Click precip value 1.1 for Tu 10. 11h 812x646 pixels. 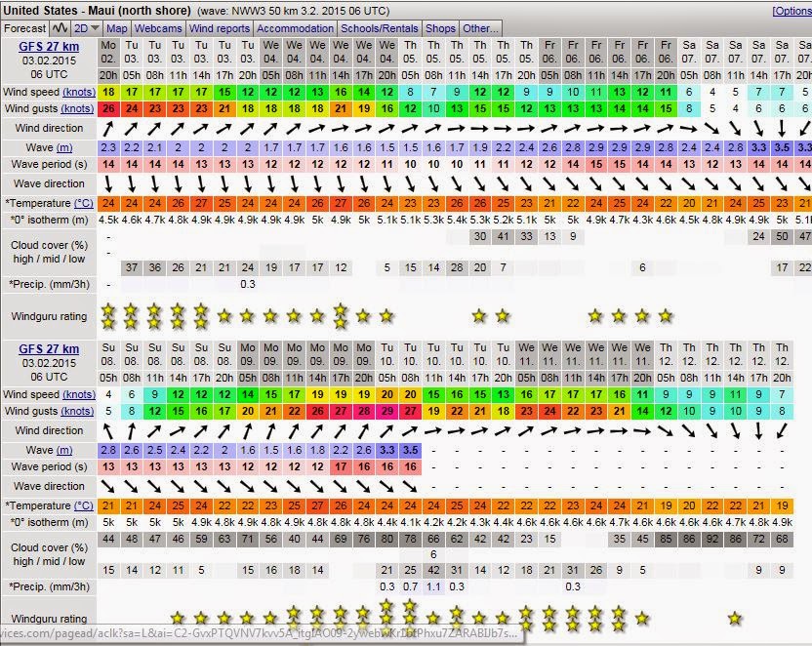[x=433, y=586]
